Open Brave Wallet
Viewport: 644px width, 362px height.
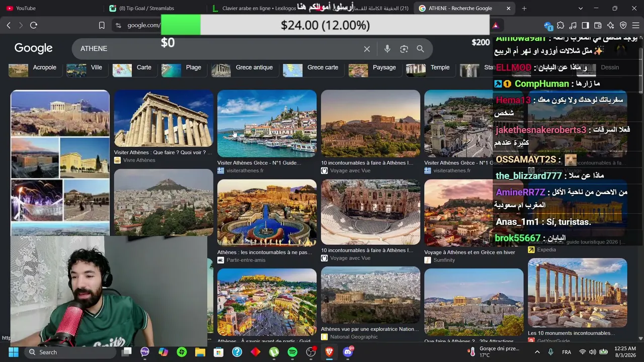click(598, 25)
